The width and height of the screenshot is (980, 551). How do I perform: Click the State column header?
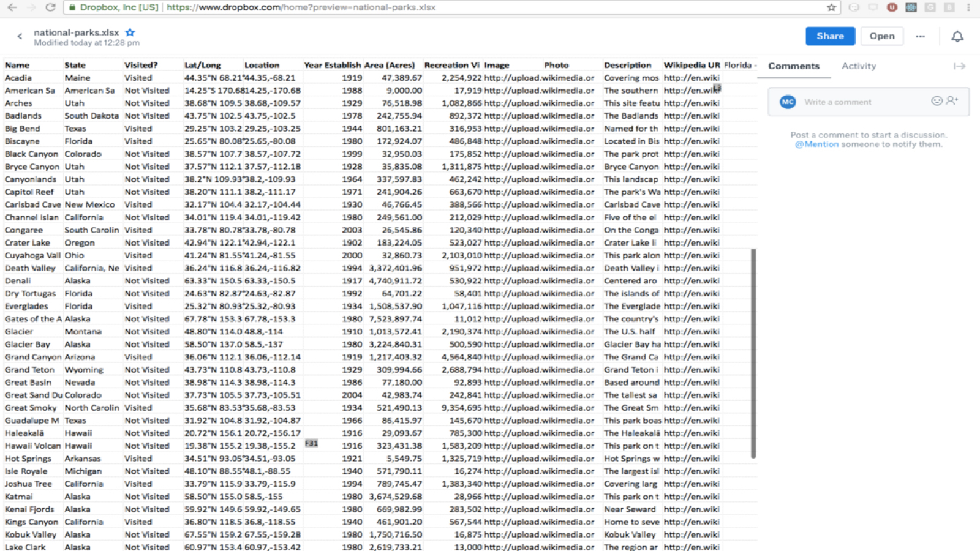coord(75,65)
